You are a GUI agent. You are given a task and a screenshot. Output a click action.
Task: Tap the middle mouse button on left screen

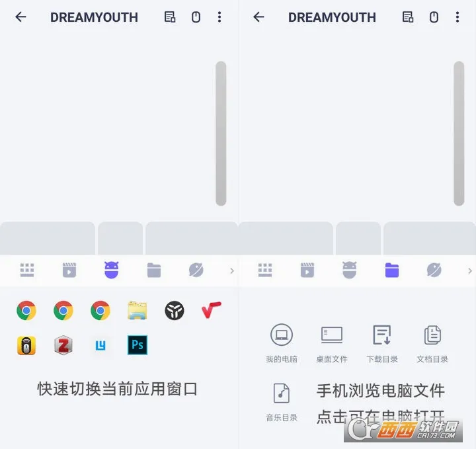point(120,238)
